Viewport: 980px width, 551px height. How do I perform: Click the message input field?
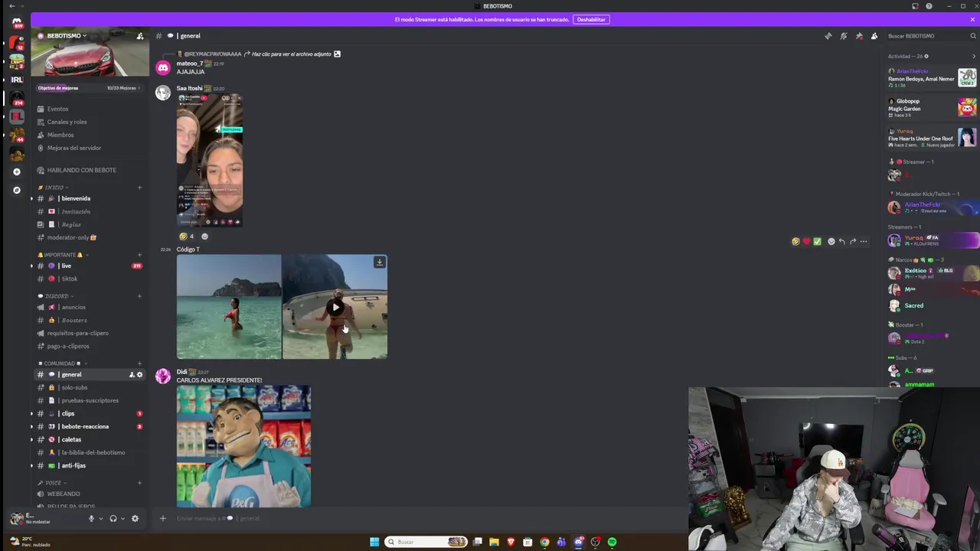429,519
